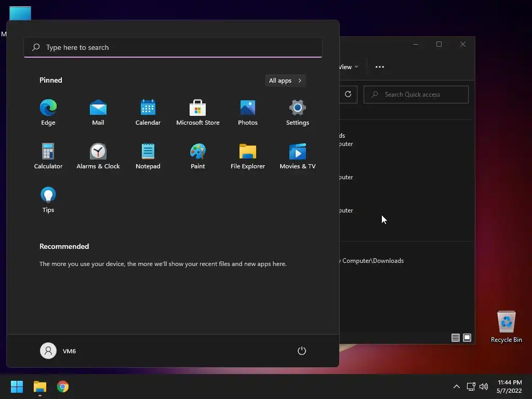The image size is (532, 399).
Task: Launch Alarms & Clock
Action: (98, 156)
